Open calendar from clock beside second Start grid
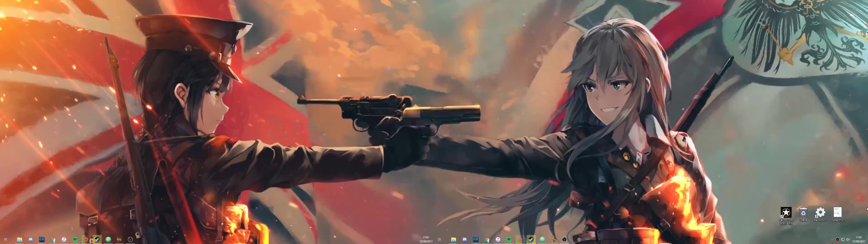 coord(426,239)
